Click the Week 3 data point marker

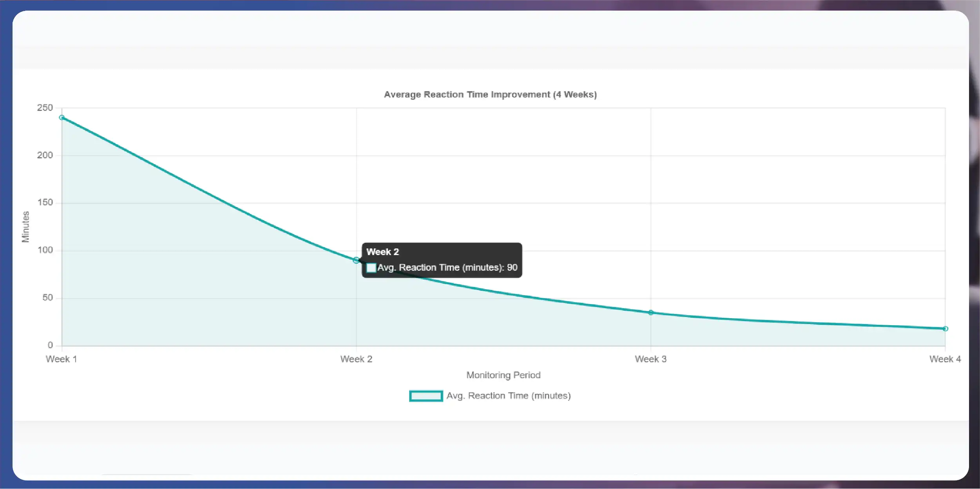coord(651,313)
